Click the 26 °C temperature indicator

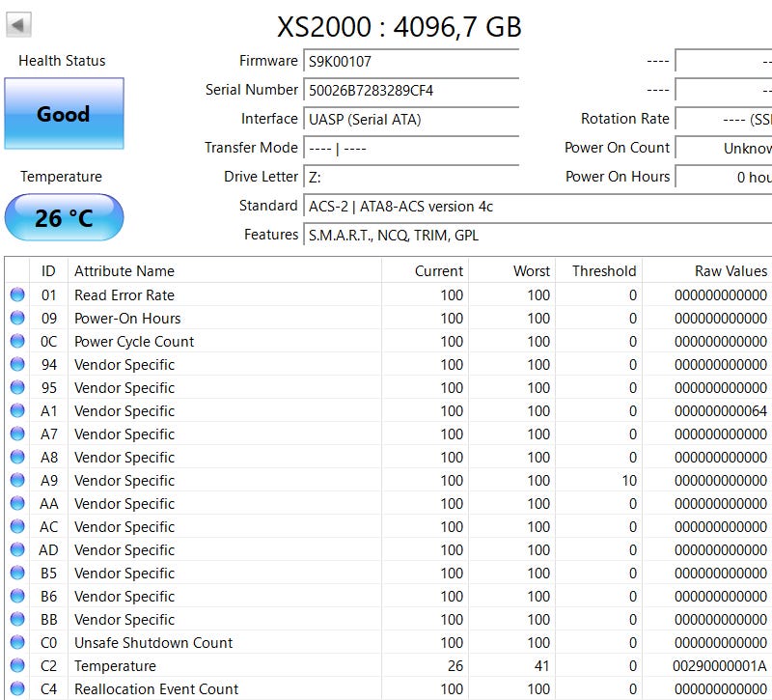64,218
